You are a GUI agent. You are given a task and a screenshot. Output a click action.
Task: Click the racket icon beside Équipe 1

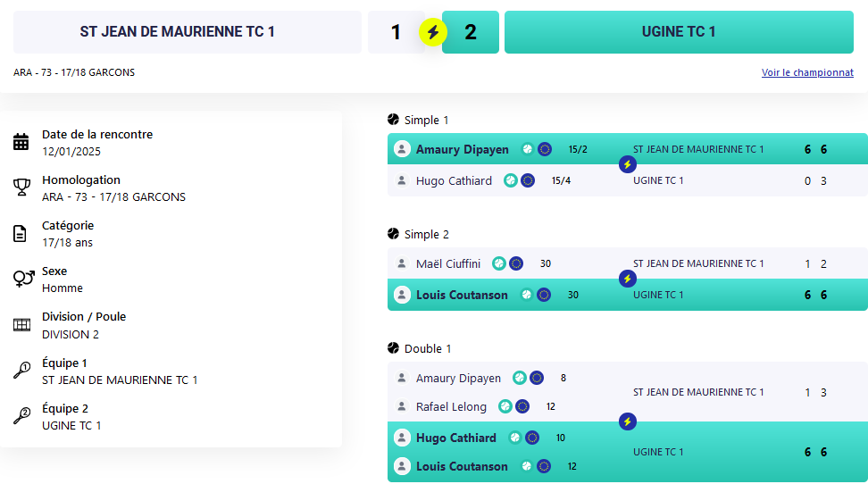pyautogui.click(x=21, y=371)
